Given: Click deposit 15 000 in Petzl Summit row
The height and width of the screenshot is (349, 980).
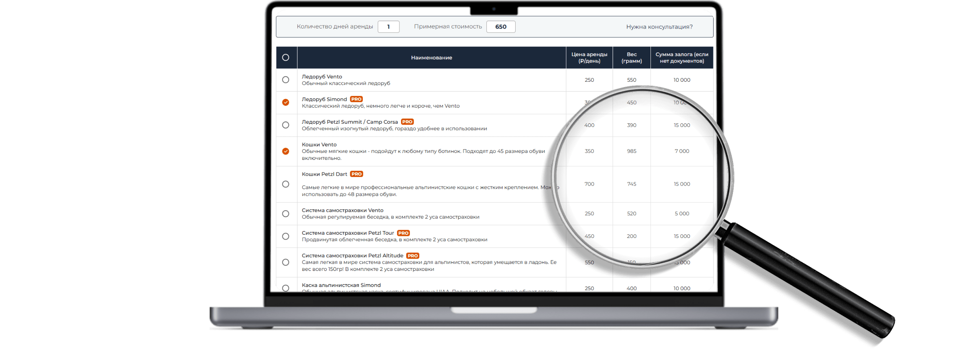Looking at the screenshot, I should pos(682,125).
